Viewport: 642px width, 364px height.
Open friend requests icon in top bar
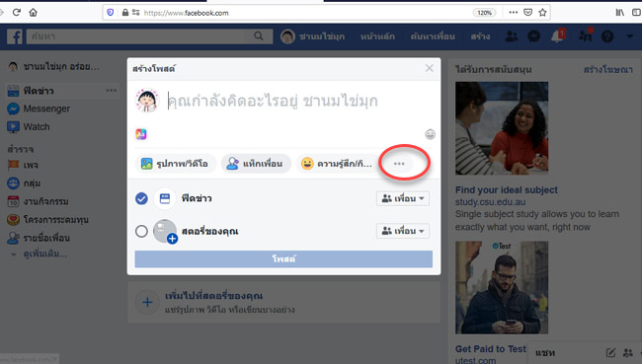pos(511,36)
